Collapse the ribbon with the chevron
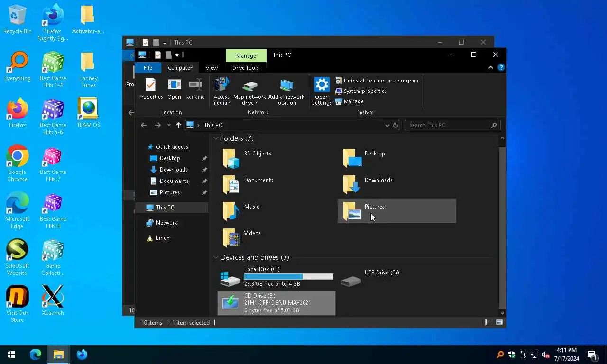This screenshot has height=364, width=607. [x=491, y=68]
